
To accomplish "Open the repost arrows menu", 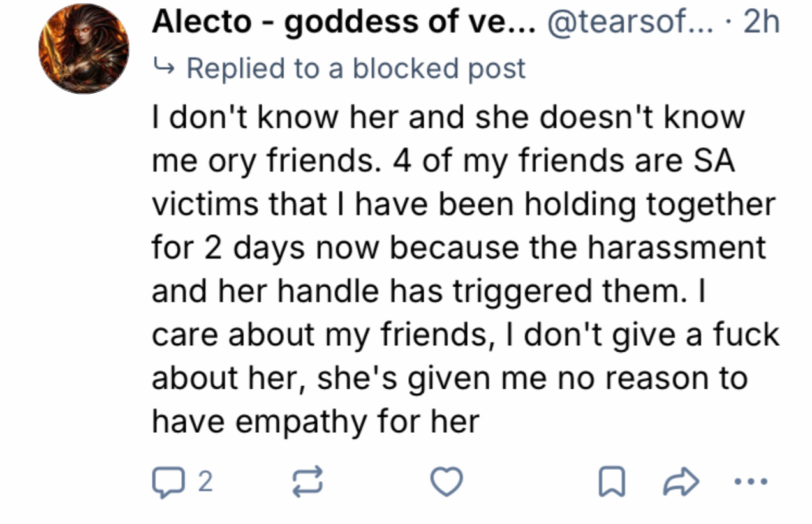I will [308, 481].
